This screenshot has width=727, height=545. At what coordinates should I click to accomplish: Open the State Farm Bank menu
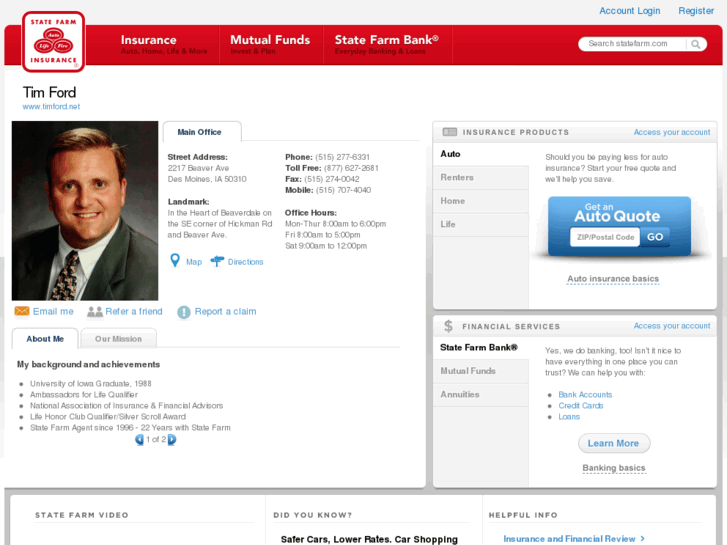[x=387, y=45]
